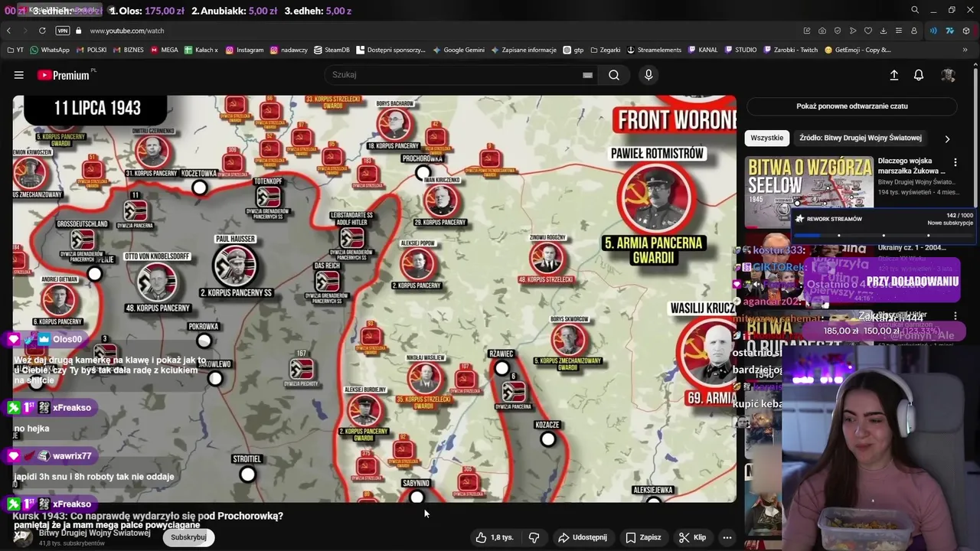Open the Zapisane informacje bookmark
Viewport: 980px width, 551px height.
[524, 50]
